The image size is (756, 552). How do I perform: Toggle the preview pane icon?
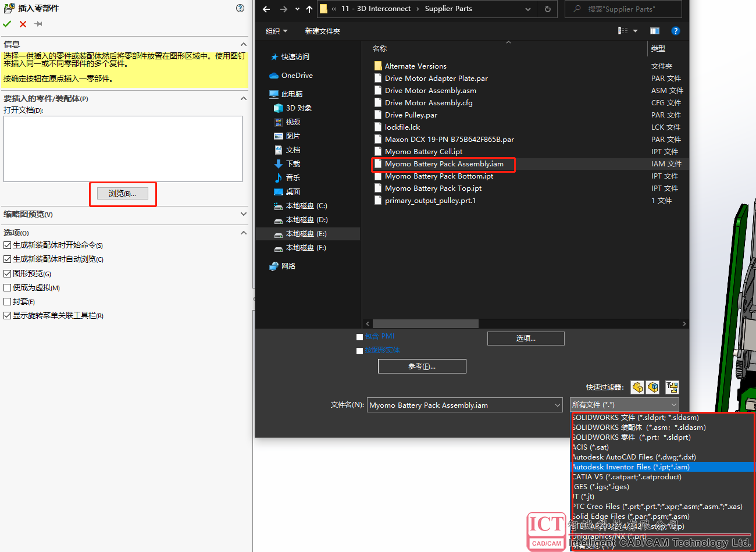click(x=655, y=31)
